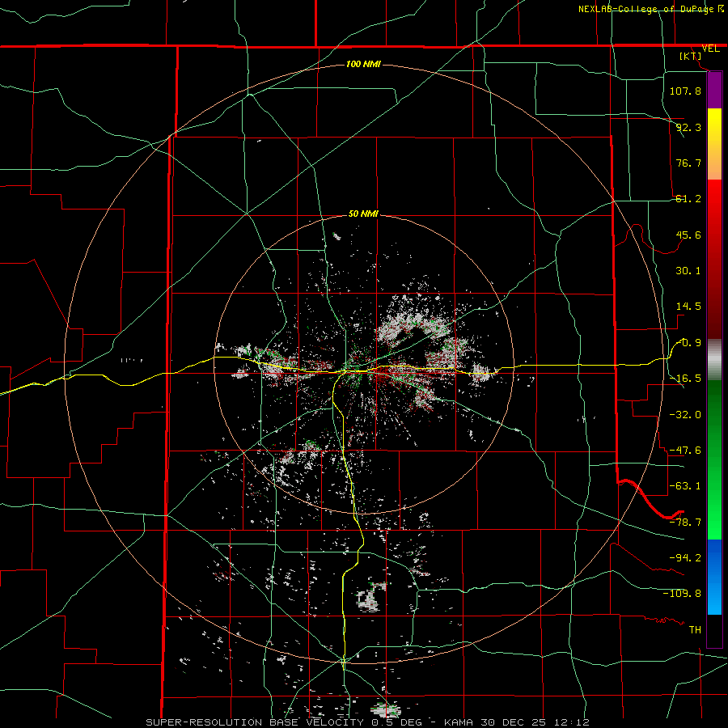The width and height of the screenshot is (728, 728).
Task: Select the -78.7 velocity scale value
Action: 685,523
